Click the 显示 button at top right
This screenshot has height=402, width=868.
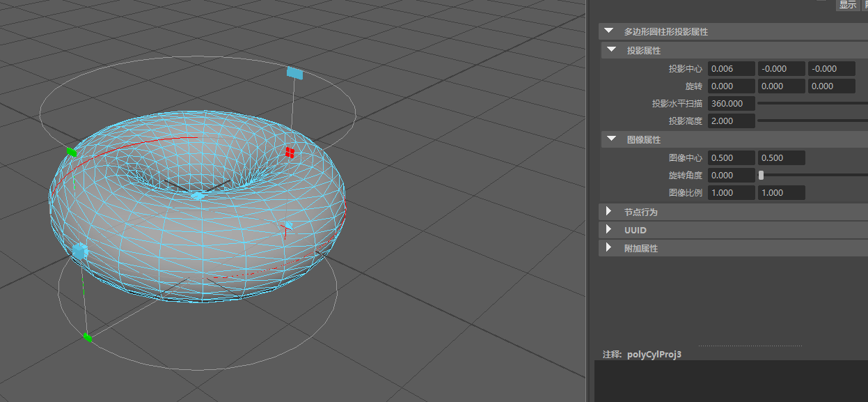coord(847,5)
